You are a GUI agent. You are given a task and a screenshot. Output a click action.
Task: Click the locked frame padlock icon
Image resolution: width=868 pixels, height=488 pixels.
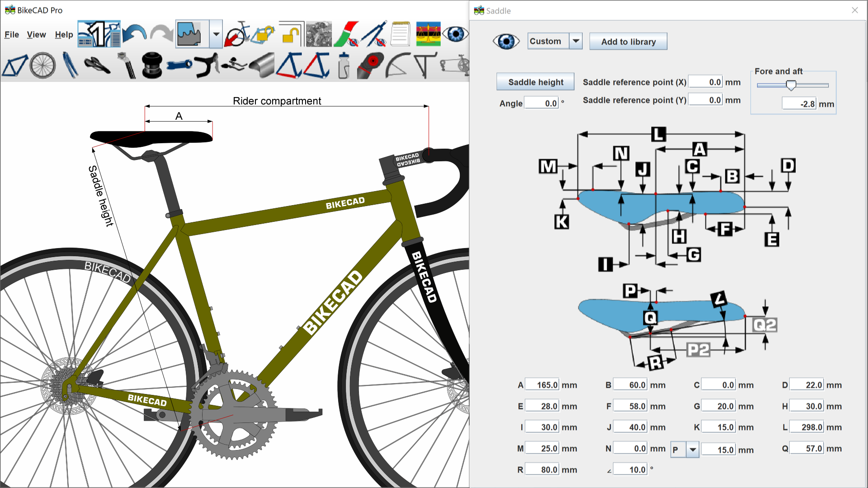tap(263, 34)
